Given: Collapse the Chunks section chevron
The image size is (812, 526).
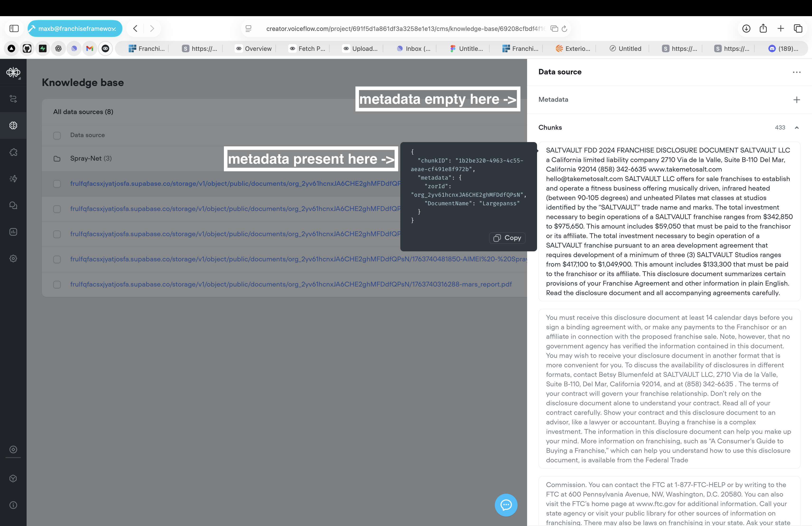Looking at the screenshot, I should point(796,128).
